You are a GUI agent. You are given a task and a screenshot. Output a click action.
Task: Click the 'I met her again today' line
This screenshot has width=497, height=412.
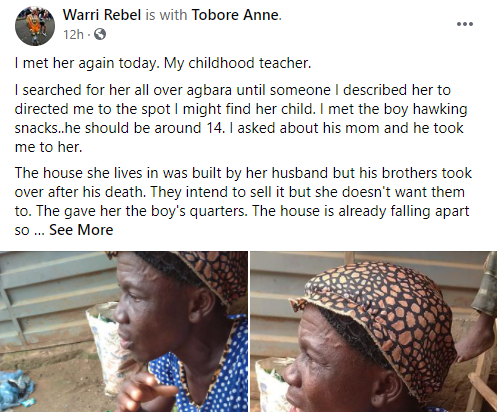click(x=163, y=63)
